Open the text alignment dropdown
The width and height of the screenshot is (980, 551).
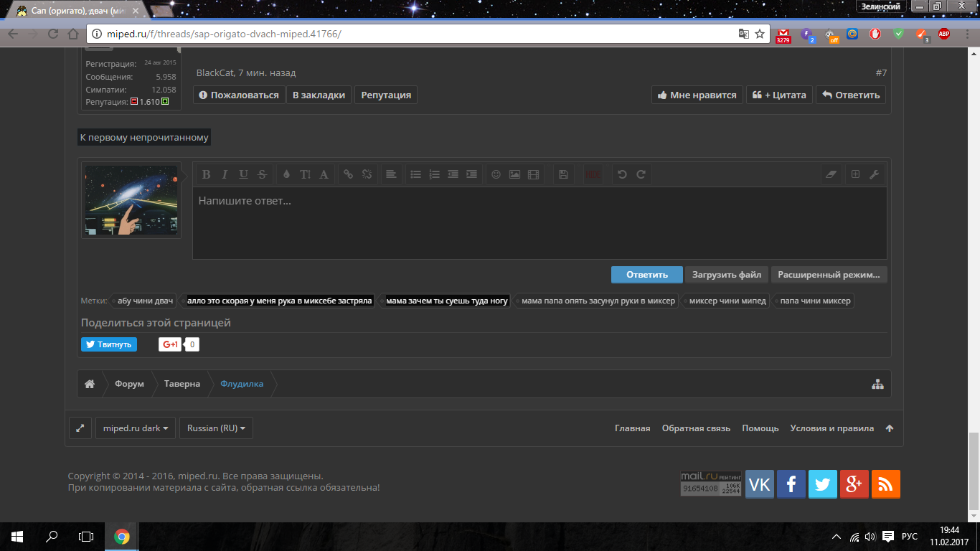click(x=391, y=174)
